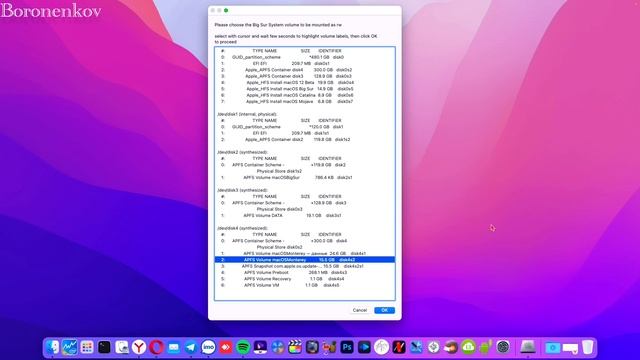This screenshot has height=360, width=640.
Task: Select the APFS Volume macOSBigSur disk2s1 row
Action: coord(304,178)
